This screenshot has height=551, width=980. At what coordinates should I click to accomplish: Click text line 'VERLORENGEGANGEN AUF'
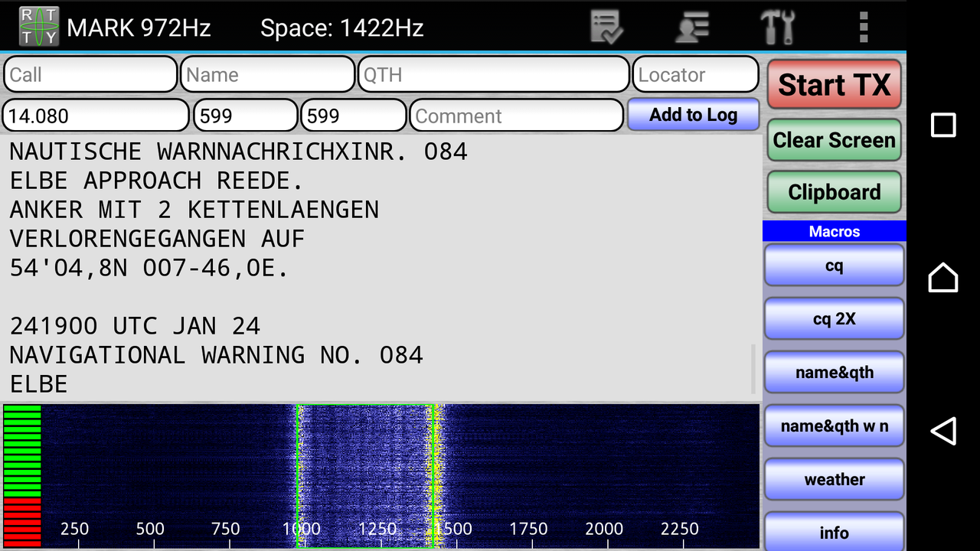pyautogui.click(x=157, y=239)
